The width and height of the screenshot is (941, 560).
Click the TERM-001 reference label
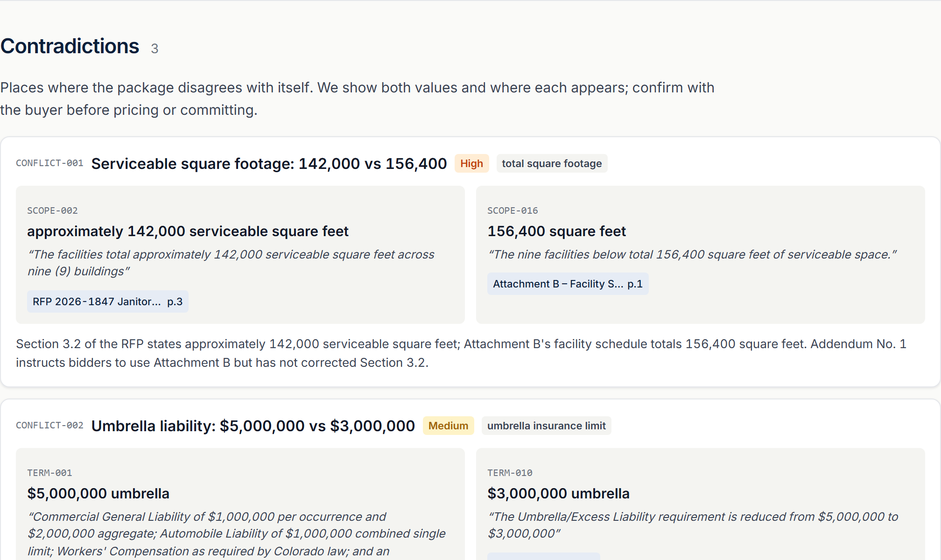pyautogui.click(x=49, y=473)
